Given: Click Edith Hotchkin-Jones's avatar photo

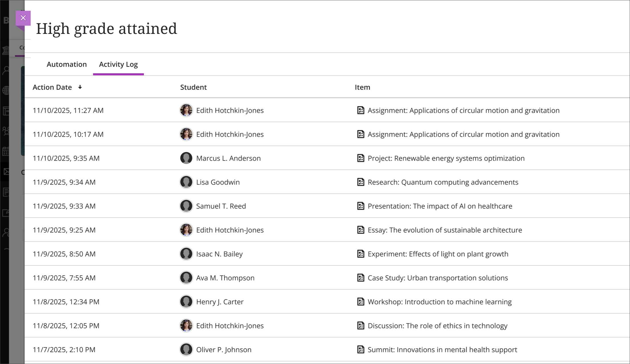Looking at the screenshot, I should click(x=186, y=110).
